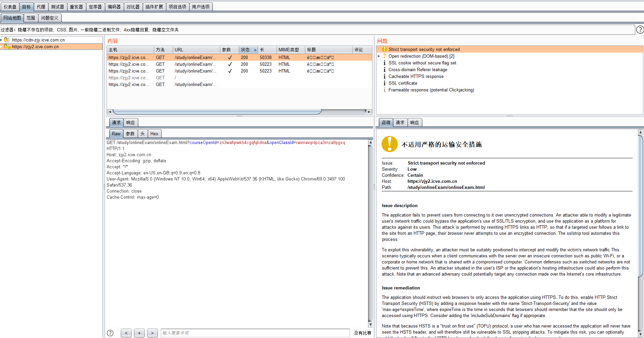This screenshot has width=644, height=338.
Task: Open the 问题定义 sub-tab
Action: coord(50,18)
